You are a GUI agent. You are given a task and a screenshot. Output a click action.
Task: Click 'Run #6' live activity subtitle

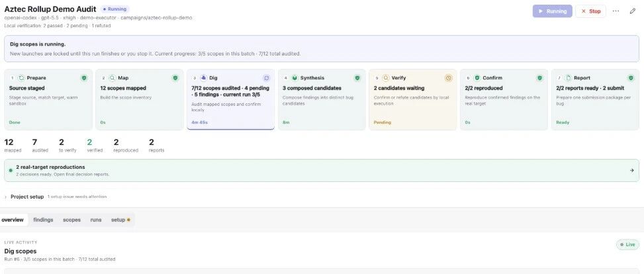coord(60,259)
